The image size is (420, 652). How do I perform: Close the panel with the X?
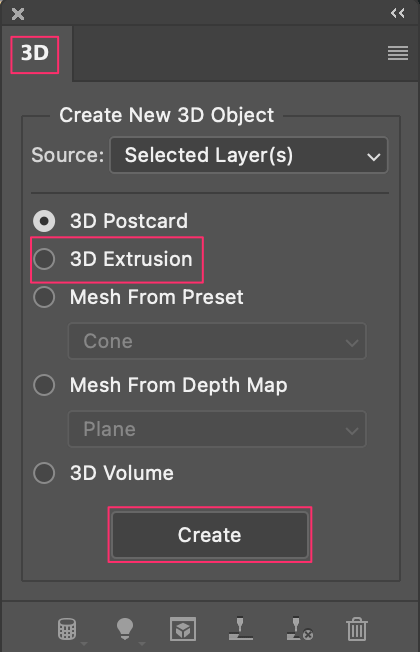(x=18, y=14)
